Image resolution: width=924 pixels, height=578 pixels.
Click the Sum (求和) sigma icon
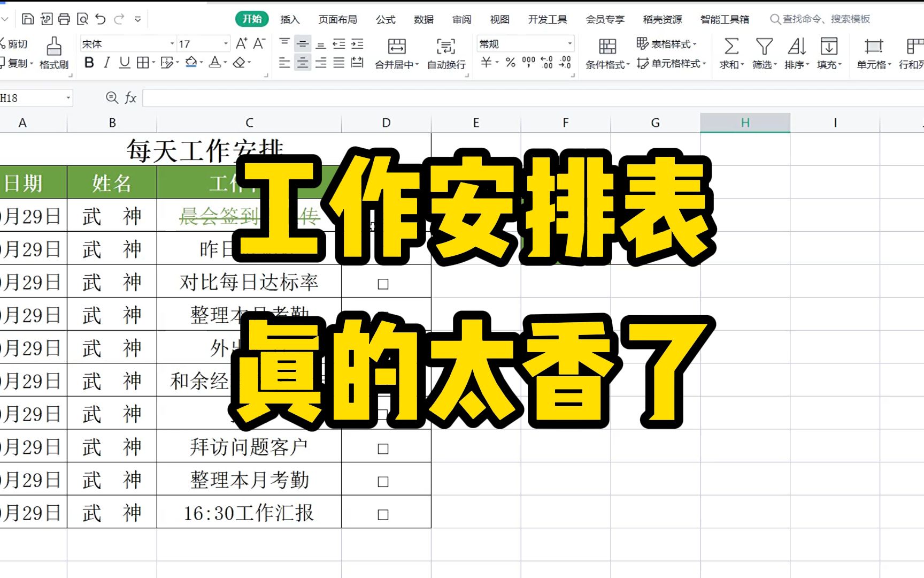click(731, 47)
